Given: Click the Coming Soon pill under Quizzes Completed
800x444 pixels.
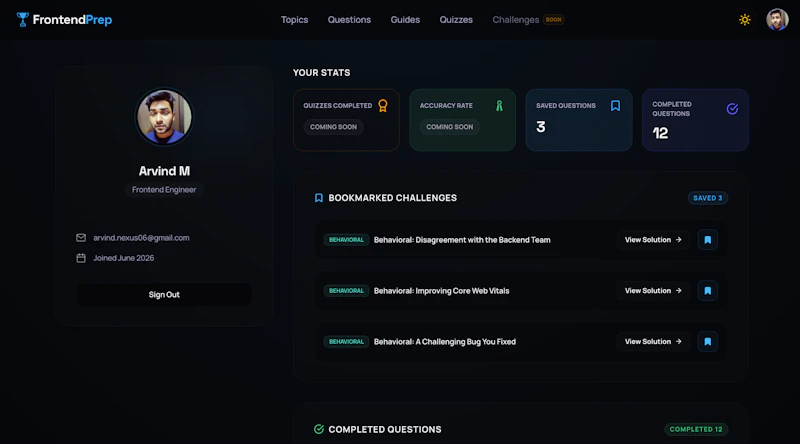Looking at the screenshot, I should click(333, 127).
